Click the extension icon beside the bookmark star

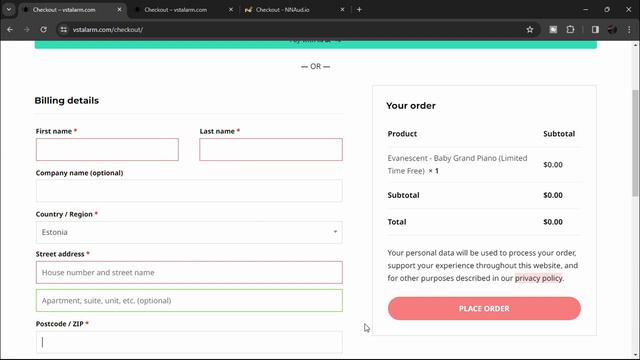[x=553, y=29]
